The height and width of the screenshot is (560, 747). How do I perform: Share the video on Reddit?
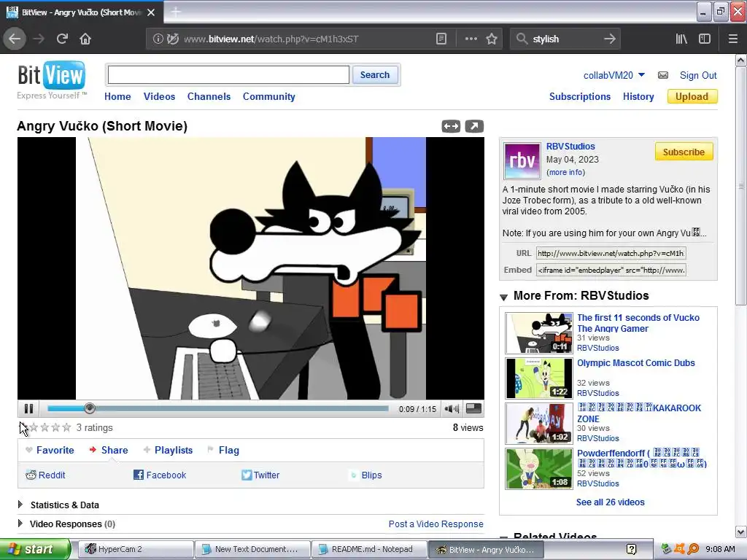pyautogui.click(x=45, y=475)
